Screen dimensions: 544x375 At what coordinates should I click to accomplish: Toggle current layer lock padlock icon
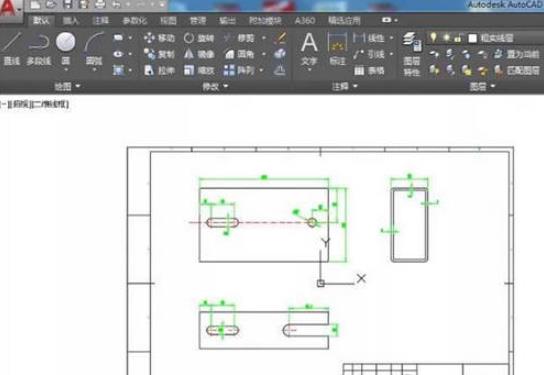coord(458,37)
